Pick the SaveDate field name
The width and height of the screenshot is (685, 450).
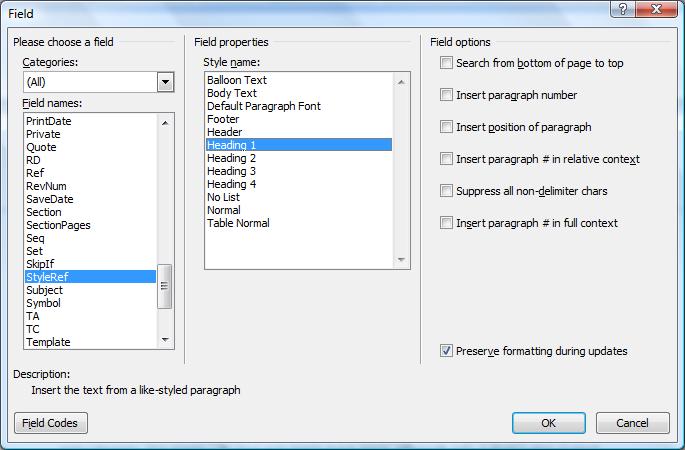click(49, 199)
